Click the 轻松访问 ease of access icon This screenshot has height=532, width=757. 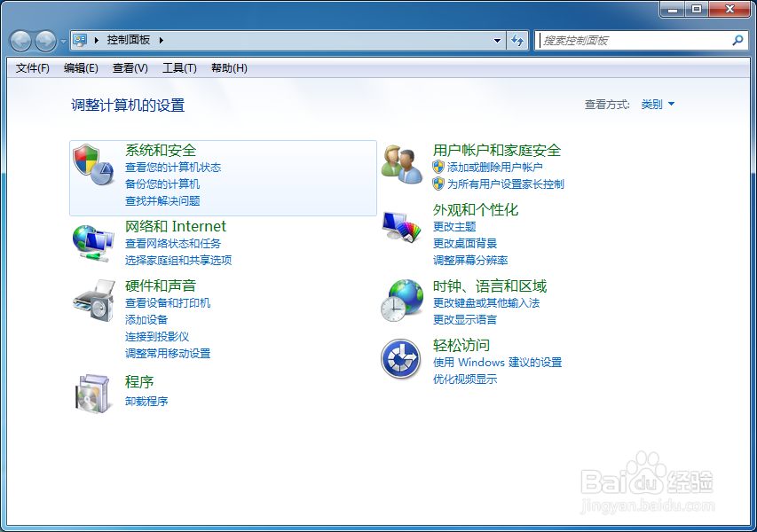[x=401, y=359]
